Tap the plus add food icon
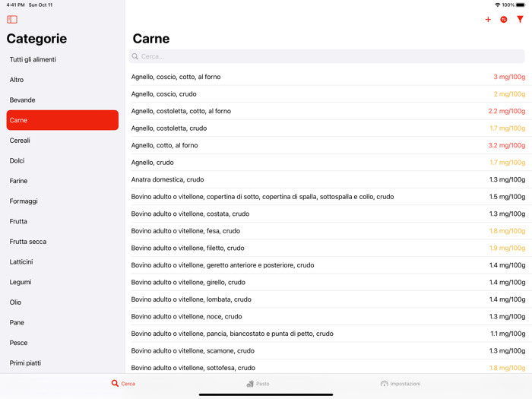 click(488, 20)
